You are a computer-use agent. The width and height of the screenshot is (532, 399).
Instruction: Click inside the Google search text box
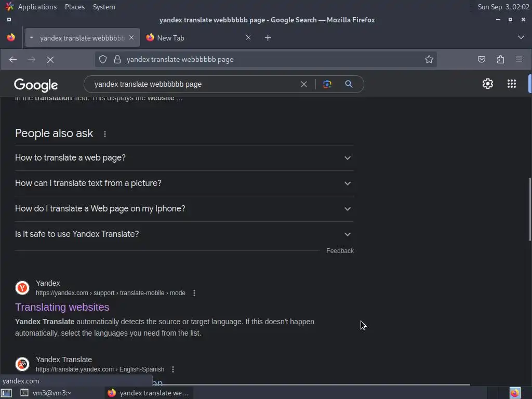(193, 84)
